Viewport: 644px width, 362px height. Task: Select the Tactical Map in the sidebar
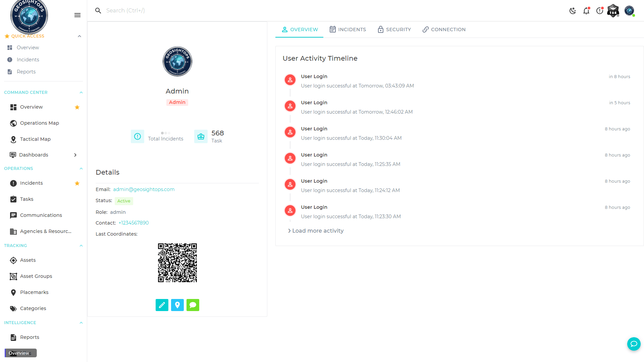[x=36, y=139]
